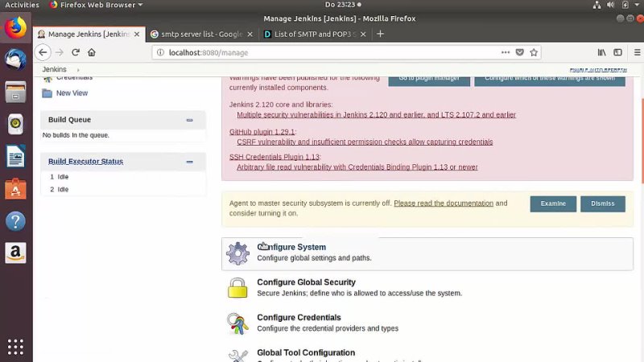The height and width of the screenshot is (362, 644).
Task: Open the Configure System link
Action: coord(291,247)
